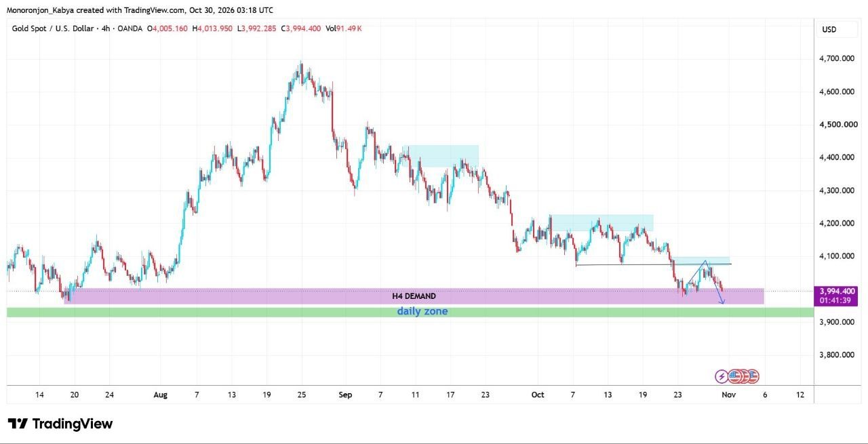Click the 17 date label on time axis
Image resolution: width=868 pixels, height=444 pixels.
pyautogui.click(x=450, y=395)
